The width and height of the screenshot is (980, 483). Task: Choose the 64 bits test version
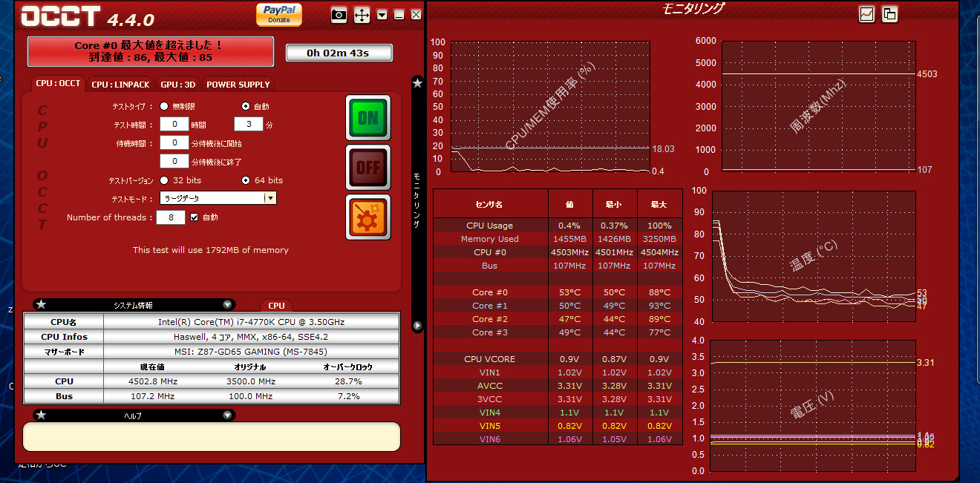pos(246,180)
